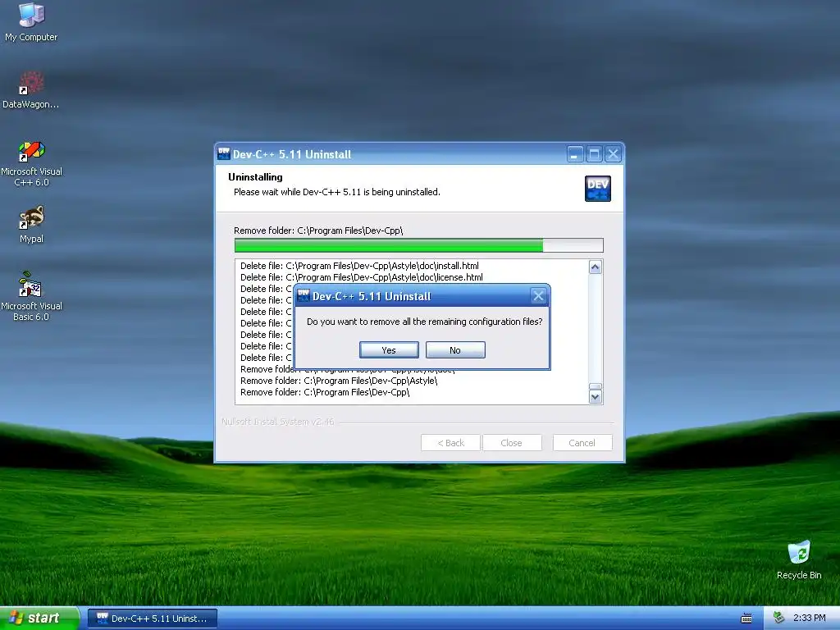Viewport: 840px width, 630px height.
Task: Click the status text above progress bar
Action: point(318,231)
